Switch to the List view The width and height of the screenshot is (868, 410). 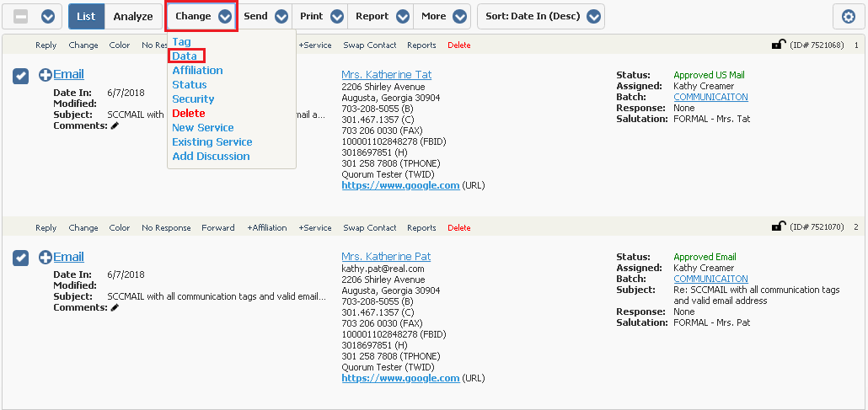(x=86, y=17)
